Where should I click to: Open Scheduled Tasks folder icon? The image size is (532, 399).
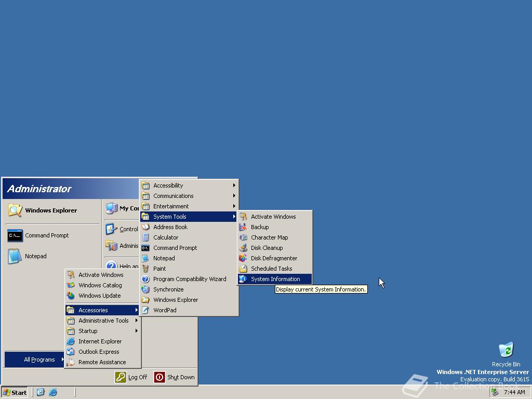pos(243,269)
